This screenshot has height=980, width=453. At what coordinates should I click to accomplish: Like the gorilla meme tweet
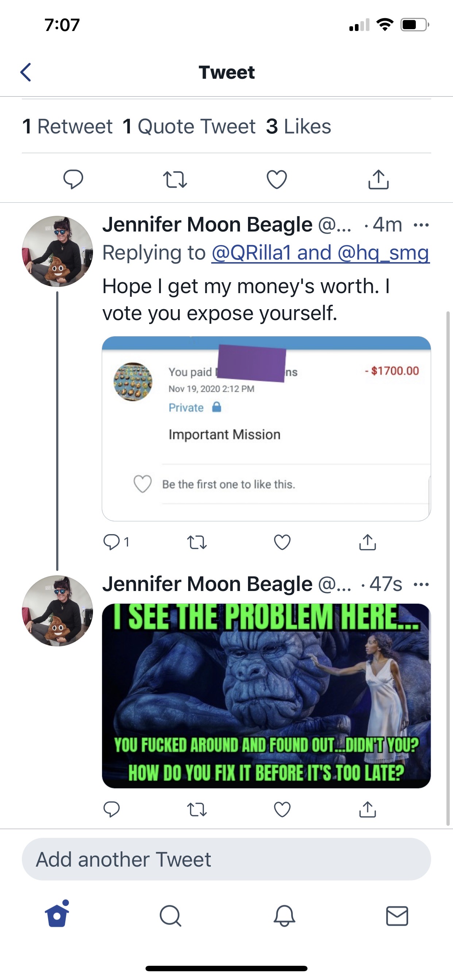(282, 809)
